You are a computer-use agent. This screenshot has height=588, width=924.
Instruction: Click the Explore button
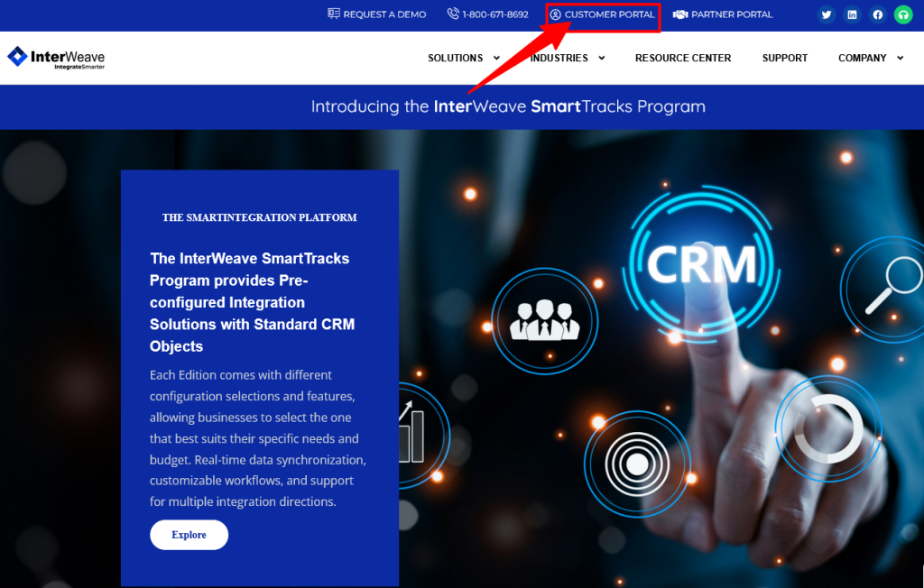tap(189, 535)
